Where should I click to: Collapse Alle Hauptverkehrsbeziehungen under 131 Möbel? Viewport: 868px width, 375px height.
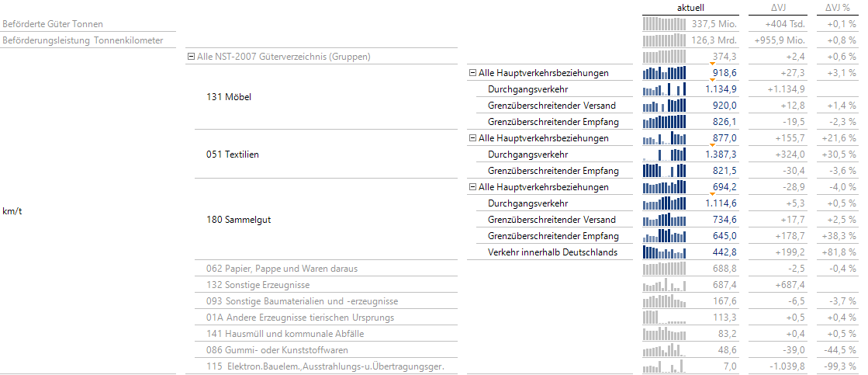[472, 73]
